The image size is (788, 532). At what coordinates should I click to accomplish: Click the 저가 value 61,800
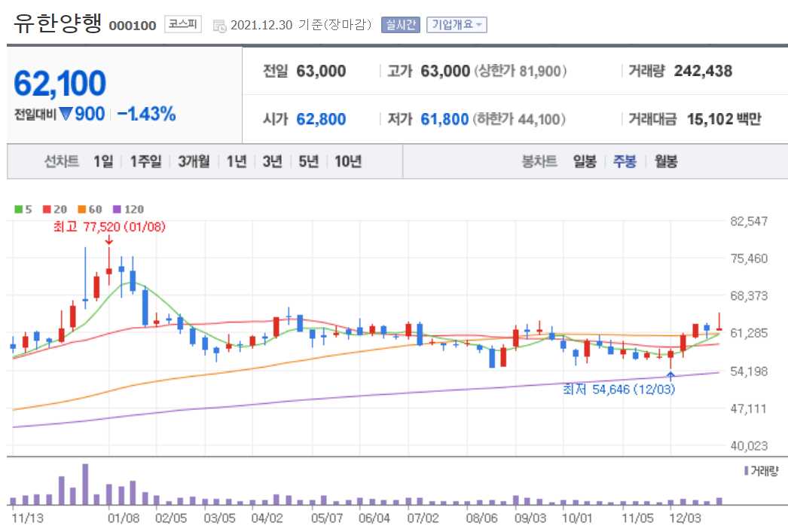(444, 119)
